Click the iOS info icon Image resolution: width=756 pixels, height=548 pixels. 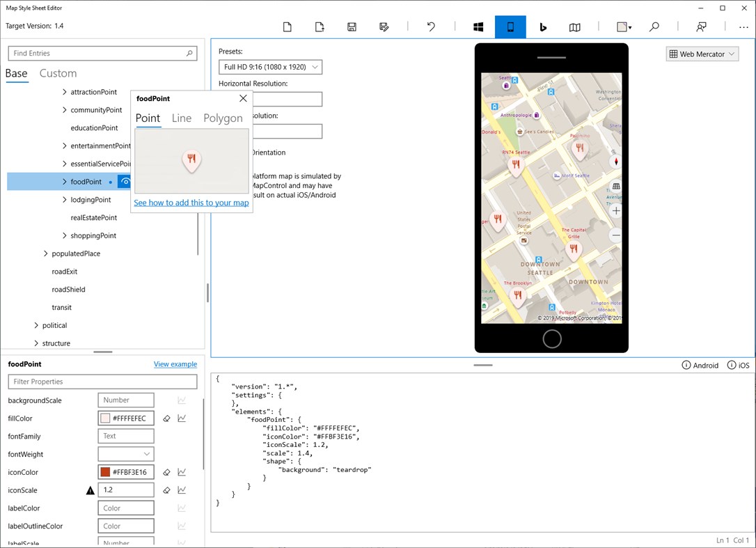pyautogui.click(x=732, y=365)
